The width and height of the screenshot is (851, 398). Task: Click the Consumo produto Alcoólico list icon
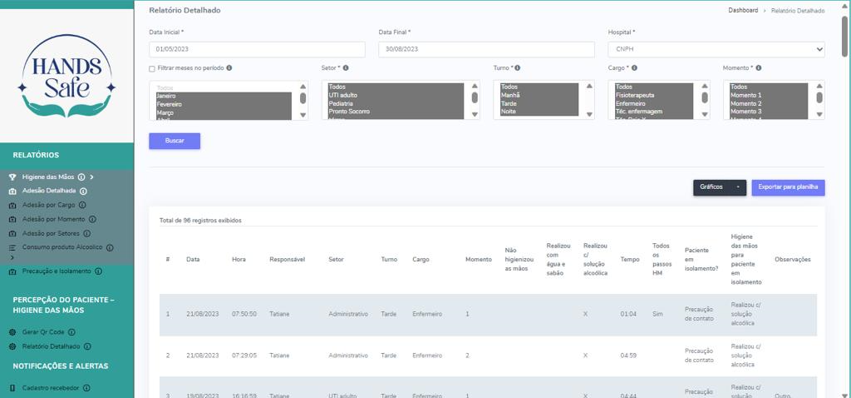[x=12, y=248]
